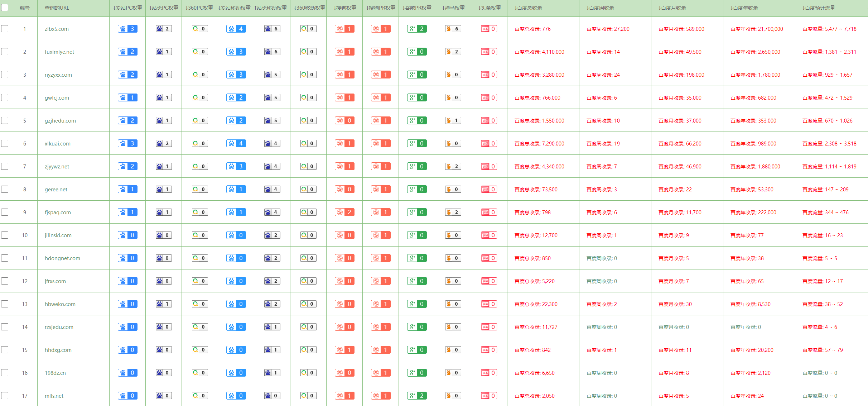The width and height of the screenshot is (868, 406).
Task: Sort by 搜狗权重 column header
Action: 345,8
